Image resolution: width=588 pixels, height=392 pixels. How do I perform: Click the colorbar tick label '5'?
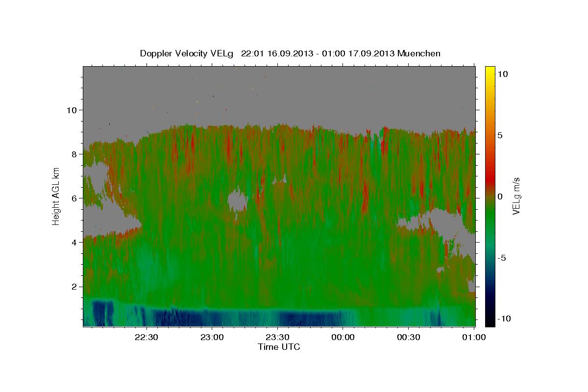tap(500, 135)
